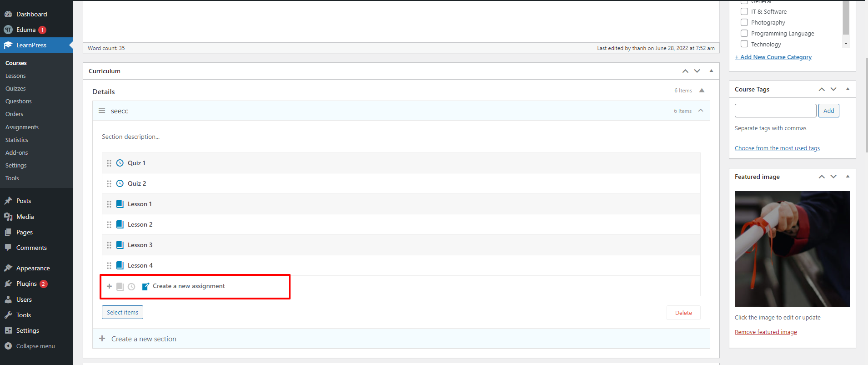Click the book icon beside Lesson 2
The width and height of the screenshot is (868, 365).
tap(120, 224)
